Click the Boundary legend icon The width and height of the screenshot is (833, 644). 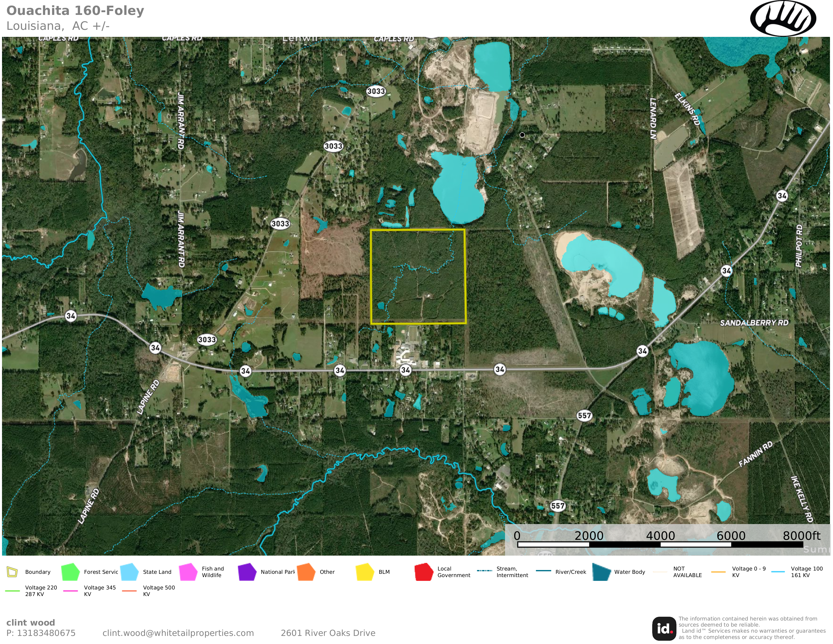(x=12, y=572)
